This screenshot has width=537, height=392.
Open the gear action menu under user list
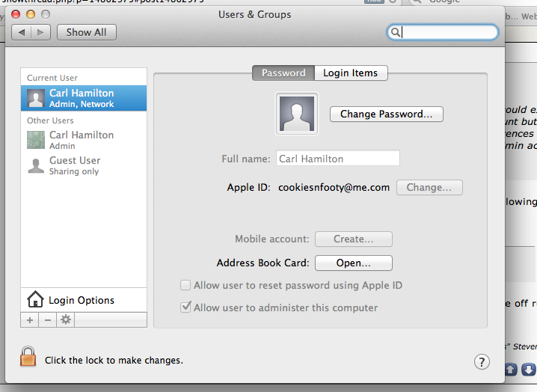pyautogui.click(x=65, y=320)
